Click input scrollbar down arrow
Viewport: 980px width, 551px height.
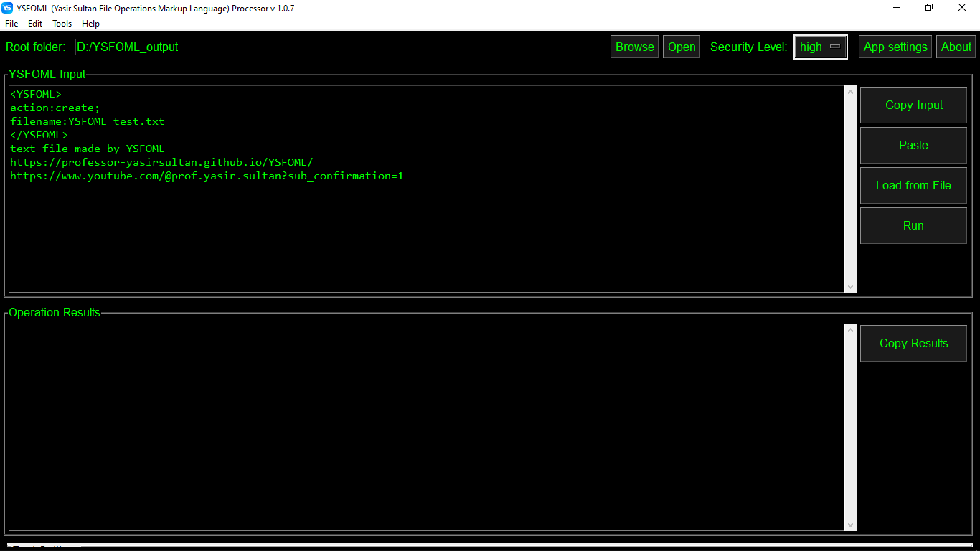point(851,286)
